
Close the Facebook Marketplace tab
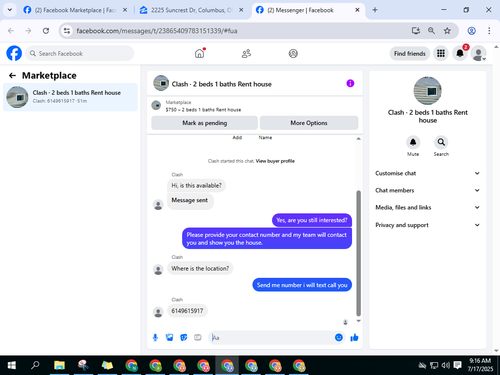point(125,10)
